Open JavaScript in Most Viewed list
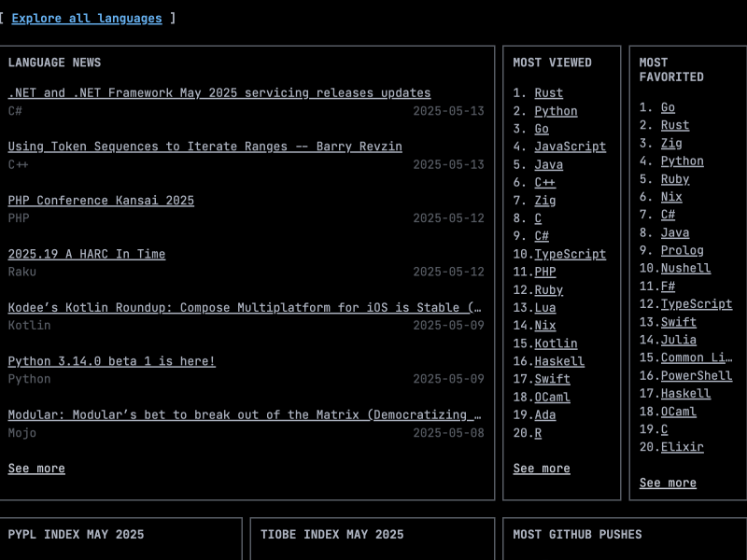The width and height of the screenshot is (747, 560). click(x=571, y=147)
